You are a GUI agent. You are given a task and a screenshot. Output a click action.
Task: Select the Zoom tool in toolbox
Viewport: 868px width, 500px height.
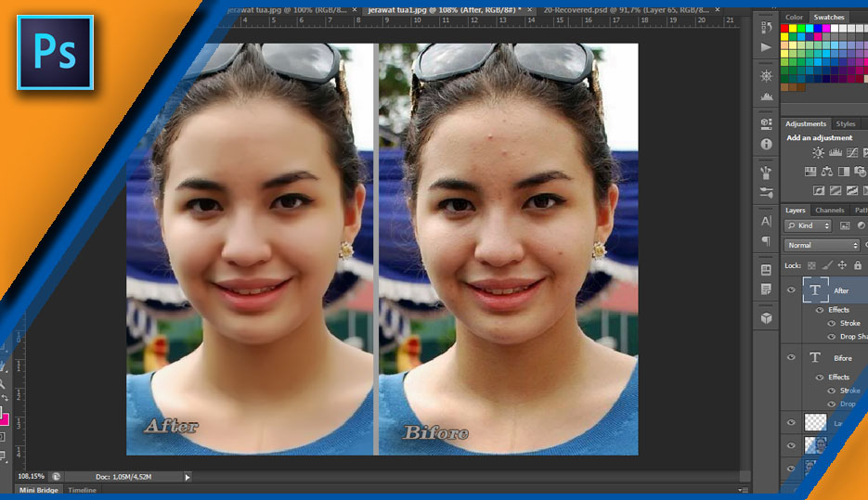pyautogui.click(x=3, y=383)
